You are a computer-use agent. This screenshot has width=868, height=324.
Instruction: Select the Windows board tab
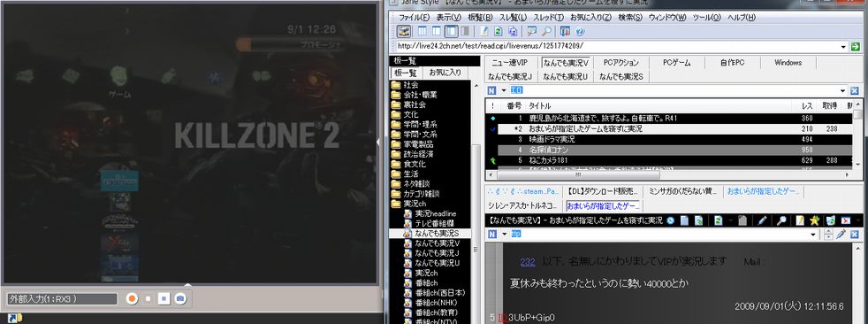click(x=788, y=63)
